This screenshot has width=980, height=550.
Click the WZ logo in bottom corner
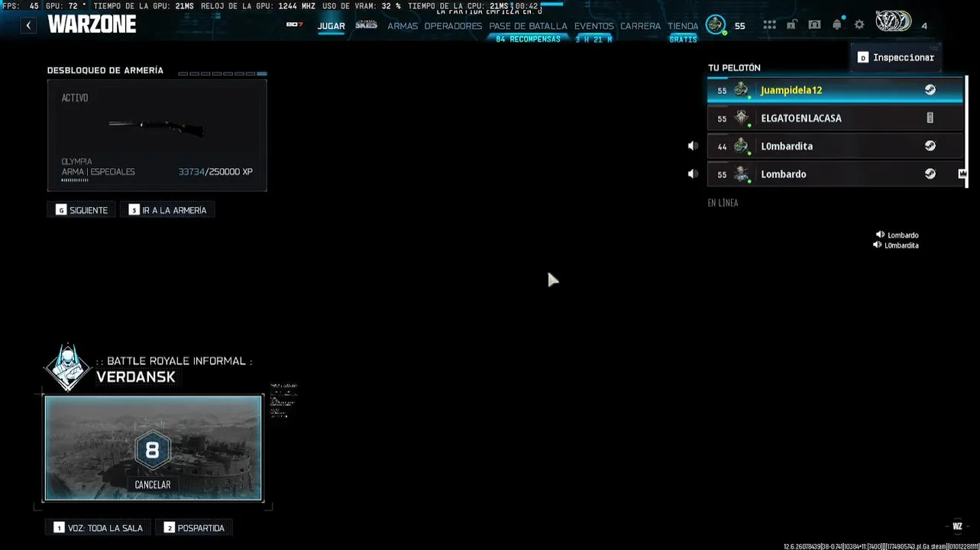[957, 526]
